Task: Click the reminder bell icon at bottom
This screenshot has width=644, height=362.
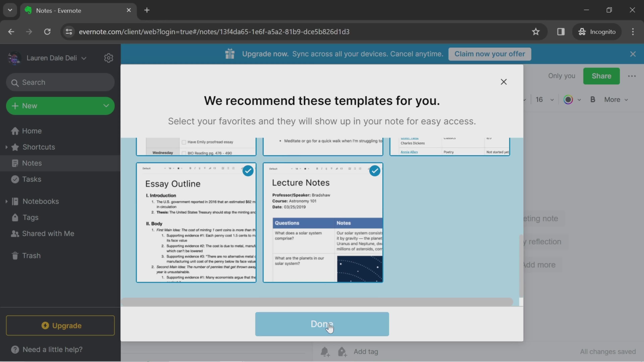Action: pos(326,351)
